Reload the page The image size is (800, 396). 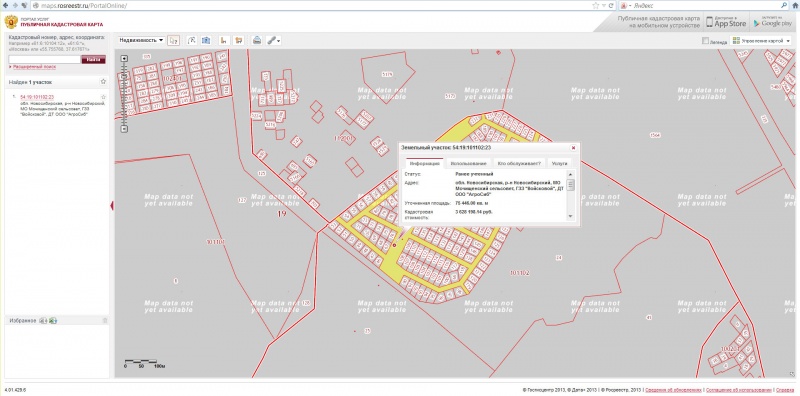pyautogui.click(x=611, y=5)
